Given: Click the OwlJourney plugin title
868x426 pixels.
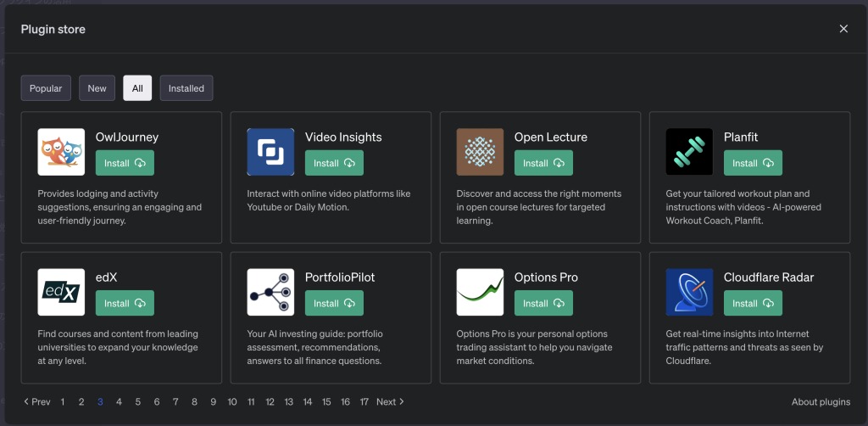Looking at the screenshot, I should coord(127,137).
